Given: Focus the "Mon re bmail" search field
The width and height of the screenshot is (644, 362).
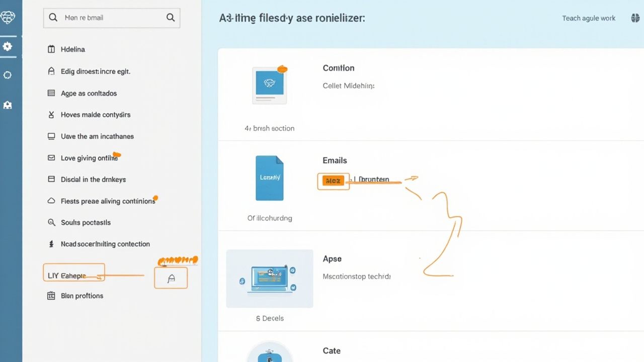Looking at the screenshot, I should [112, 18].
